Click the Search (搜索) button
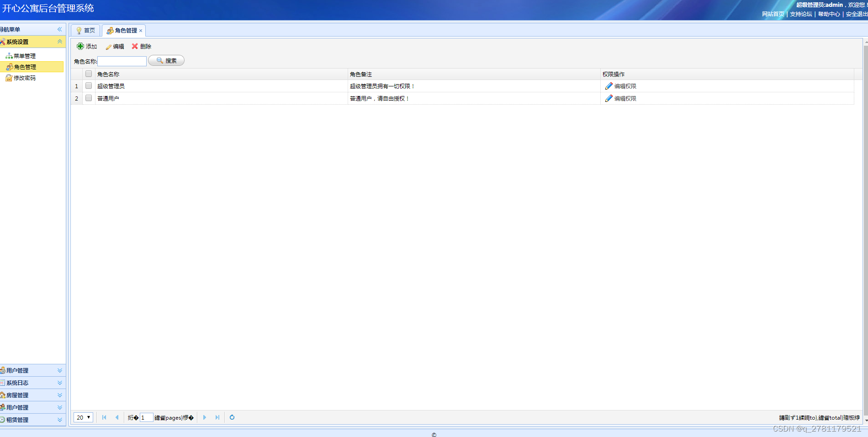This screenshot has height=437, width=868. (166, 60)
